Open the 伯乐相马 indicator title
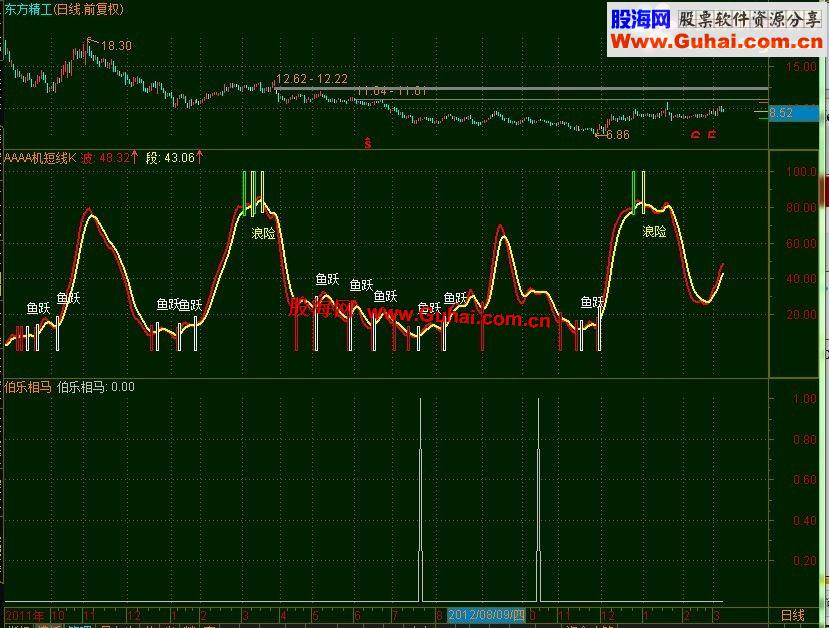 (x=28, y=387)
